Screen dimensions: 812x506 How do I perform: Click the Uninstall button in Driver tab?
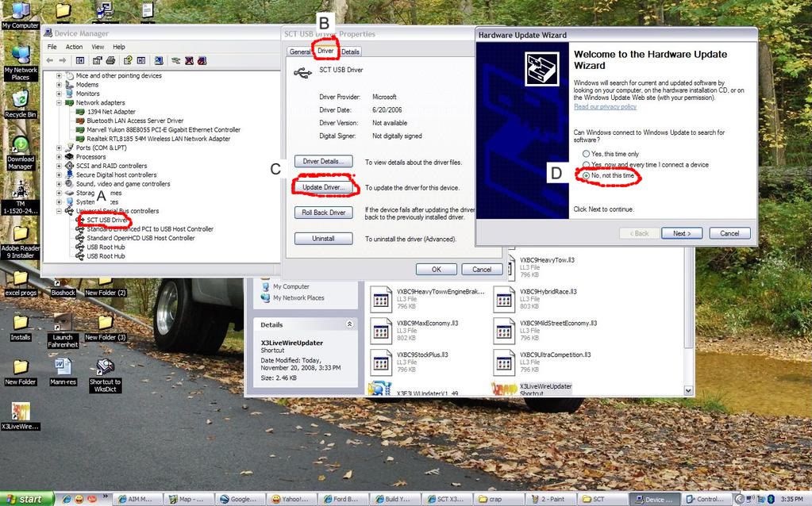tap(324, 239)
